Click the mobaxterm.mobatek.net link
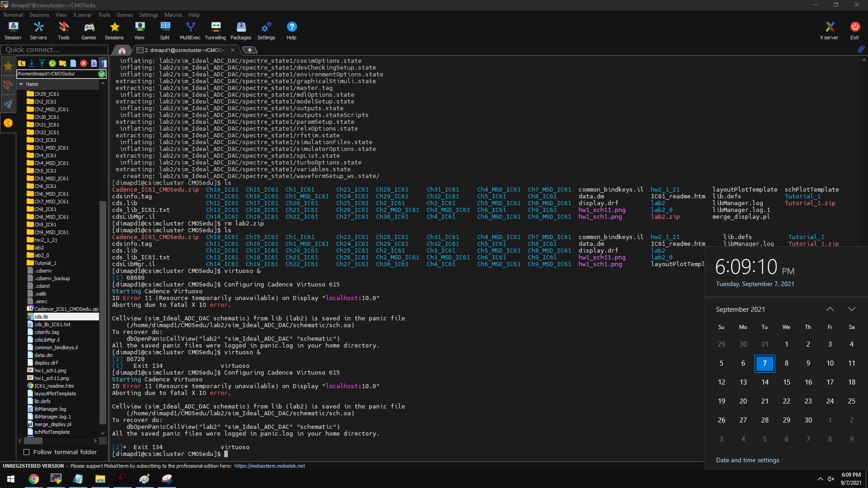The height and width of the screenshot is (488, 868). tap(269, 466)
